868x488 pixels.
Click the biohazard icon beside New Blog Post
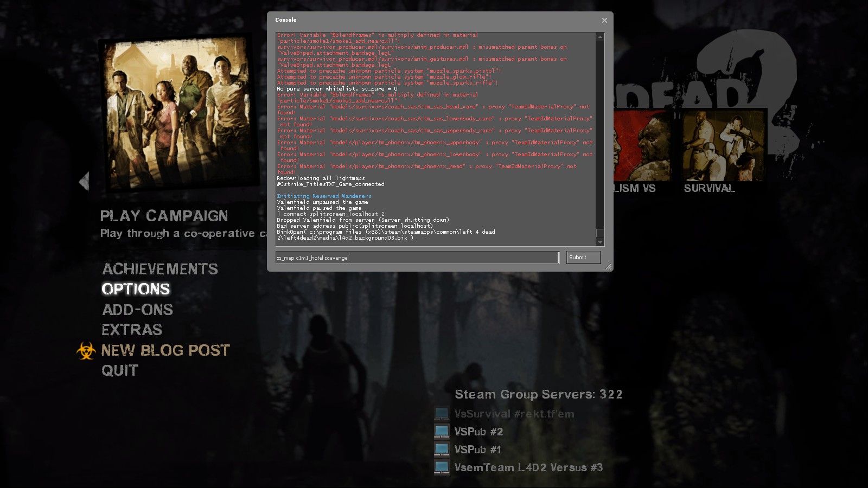point(86,351)
